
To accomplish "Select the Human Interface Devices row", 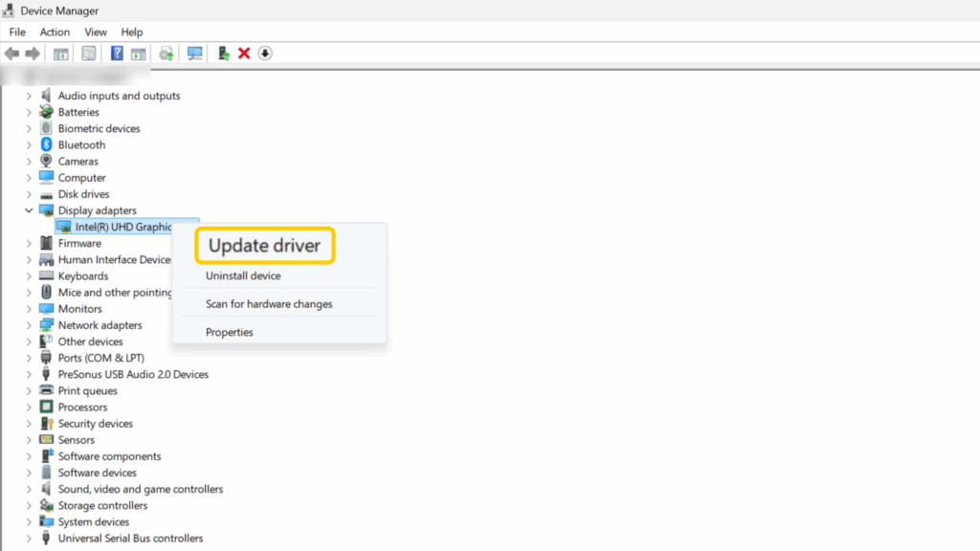I will point(115,260).
